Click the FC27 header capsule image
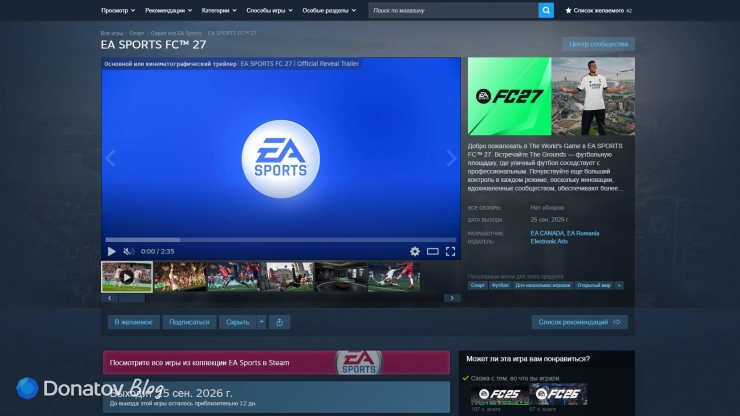This screenshot has height=416, width=740. 551,96
